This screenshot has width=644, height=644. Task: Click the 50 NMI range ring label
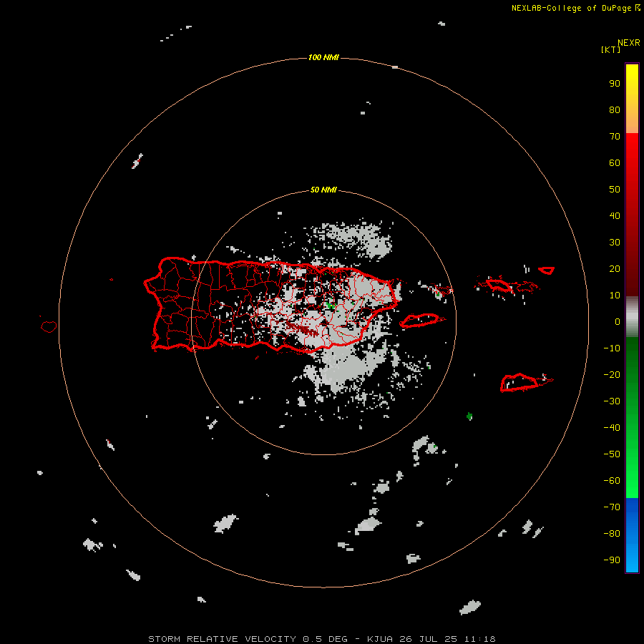323,190
